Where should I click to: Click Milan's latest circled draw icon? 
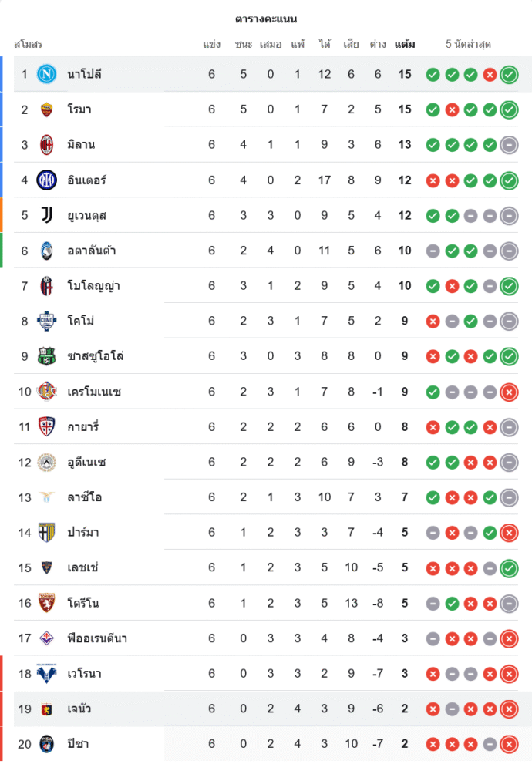[x=509, y=145]
